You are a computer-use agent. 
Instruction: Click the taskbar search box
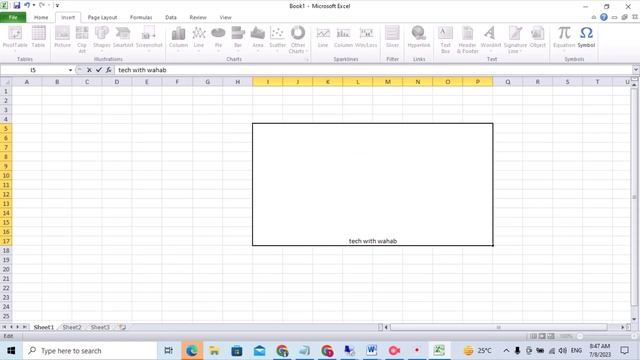pos(90,351)
